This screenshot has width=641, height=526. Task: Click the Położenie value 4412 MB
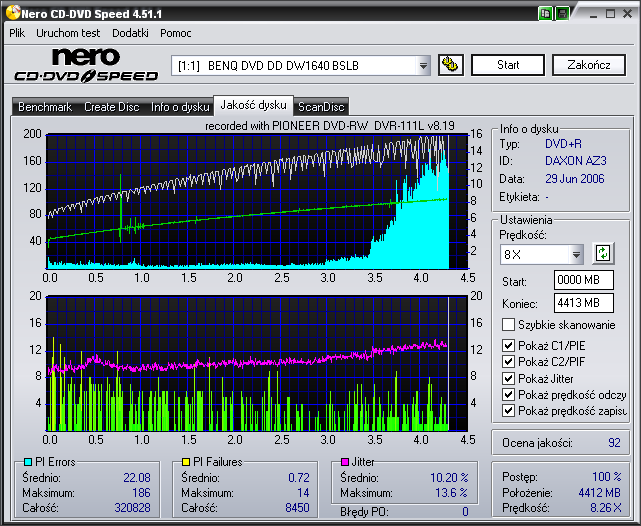(x=599, y=492)
